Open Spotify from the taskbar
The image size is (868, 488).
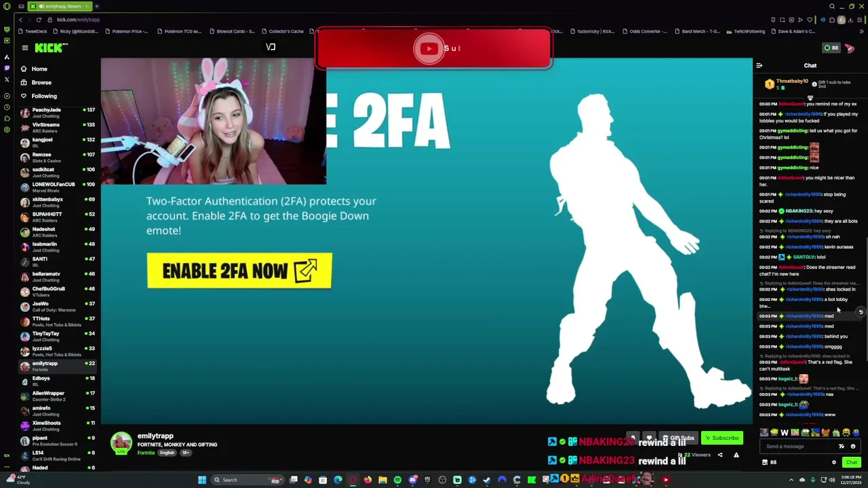click(397, 480)
